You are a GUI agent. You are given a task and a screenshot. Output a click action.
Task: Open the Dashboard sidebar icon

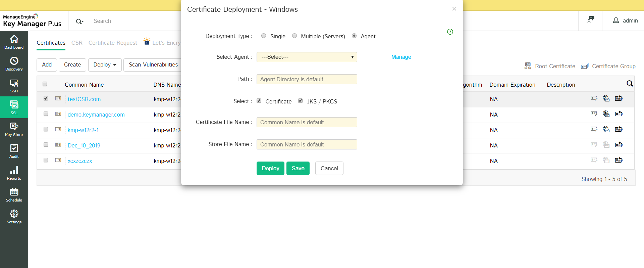pyautogui.click(x=14, y=42)
